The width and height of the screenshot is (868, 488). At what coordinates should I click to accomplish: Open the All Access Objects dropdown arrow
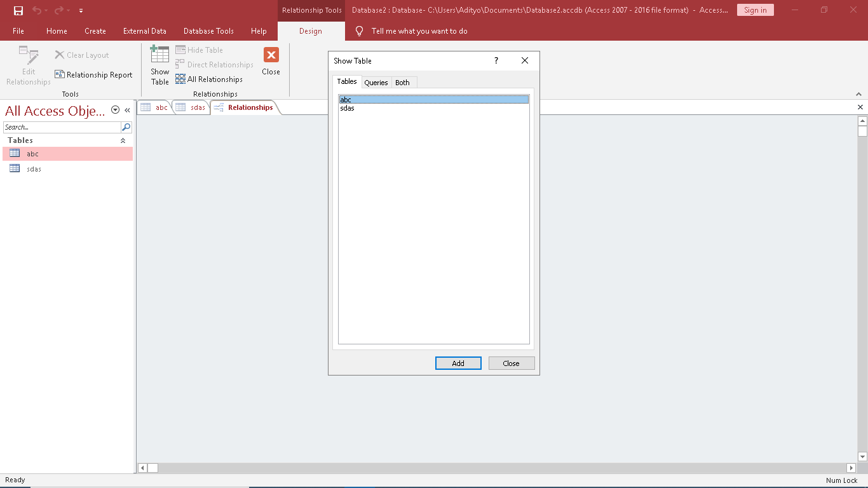click(115, 110)
